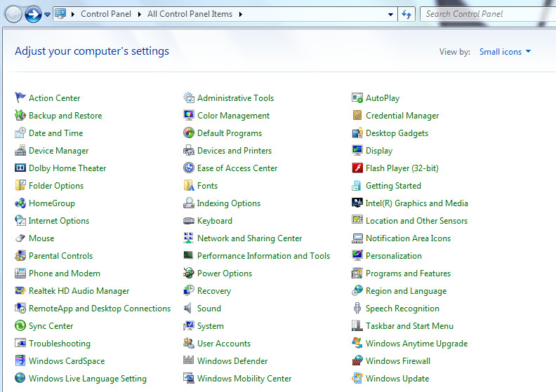
Task: Open Location and Other Sensors link
Action: [x=416, y=221]
